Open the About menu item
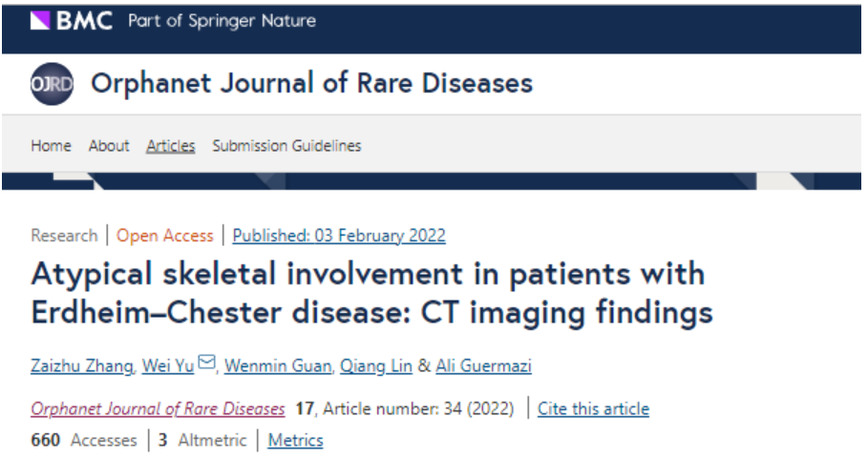Image resolution: width=868 pixels, height=458 pixels. point(109,146)
